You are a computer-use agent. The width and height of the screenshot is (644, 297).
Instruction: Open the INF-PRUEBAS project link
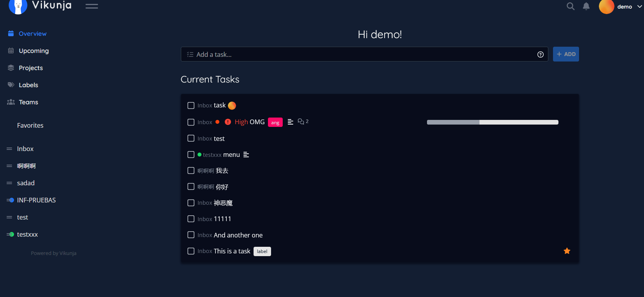pyautogui.click(x=37, y=200)
